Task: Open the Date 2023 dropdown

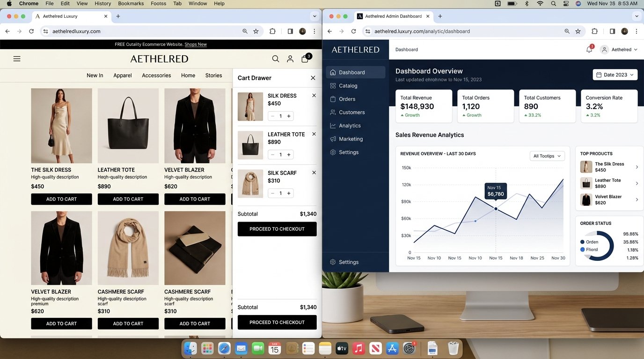Action: click(x=615, y=75)
